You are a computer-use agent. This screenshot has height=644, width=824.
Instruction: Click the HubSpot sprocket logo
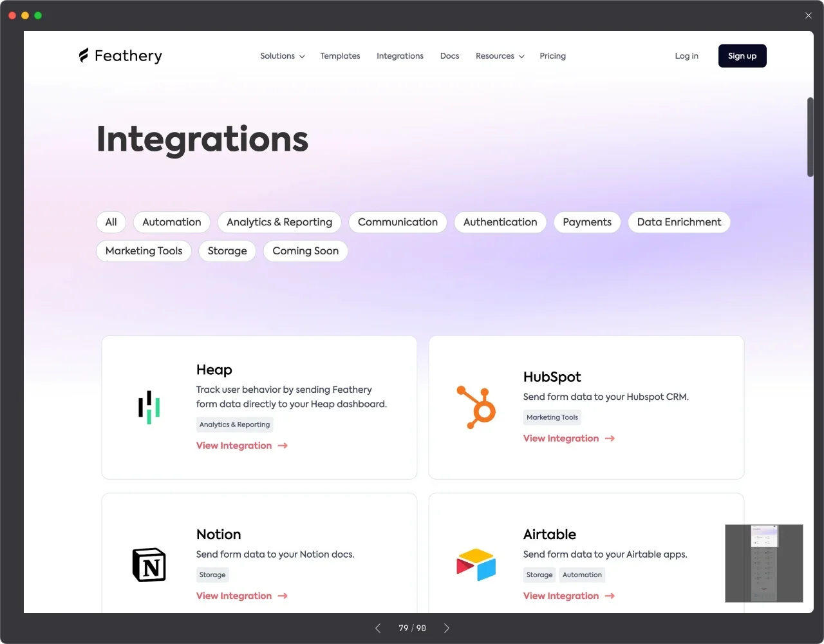coord(476,408)
